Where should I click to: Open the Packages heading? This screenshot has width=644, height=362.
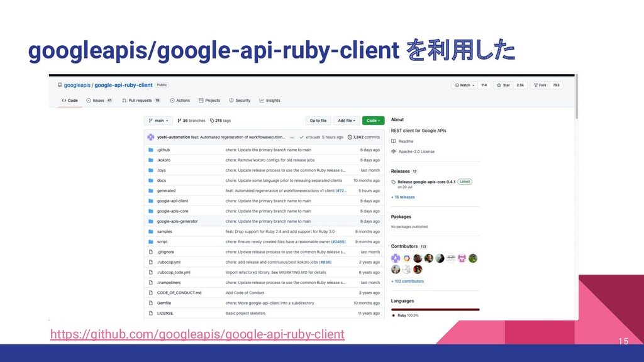click(401, 217)
